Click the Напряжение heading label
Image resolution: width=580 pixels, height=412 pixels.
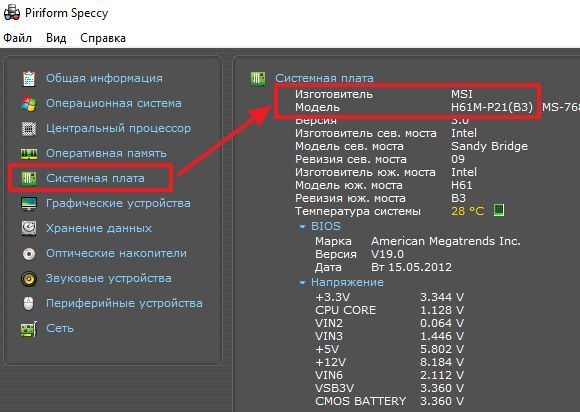tap(347, 283)
